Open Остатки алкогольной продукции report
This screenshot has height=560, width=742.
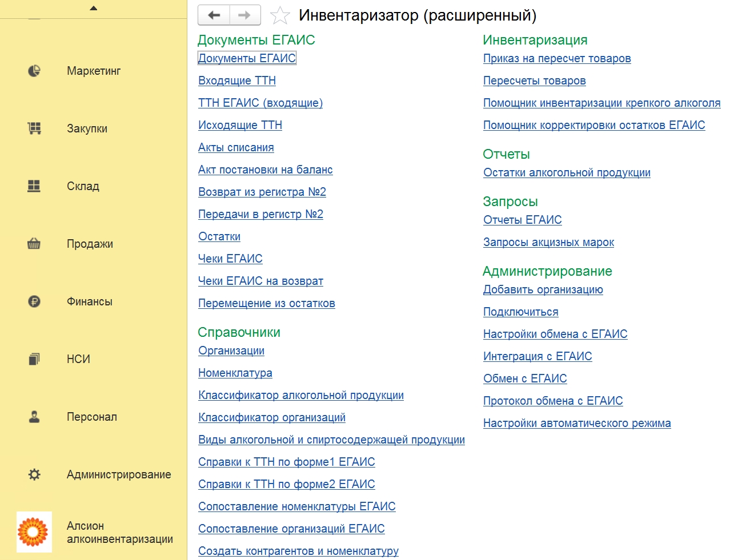567,172
